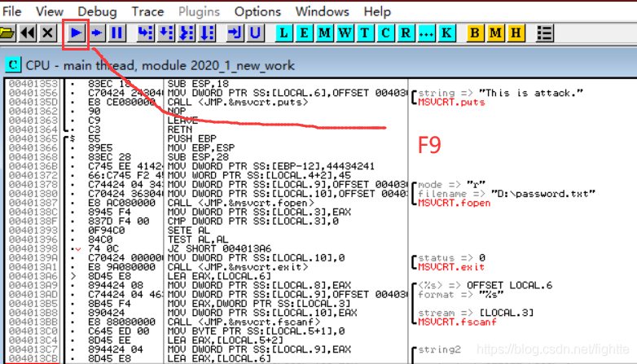
Task: Select address 004013BB row
Action: click(33, 322)
